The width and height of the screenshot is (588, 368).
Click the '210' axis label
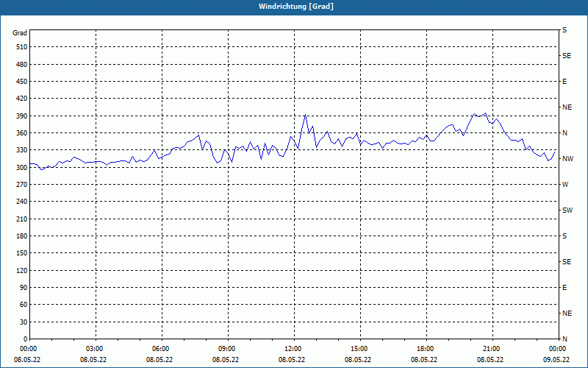point(22,219)
